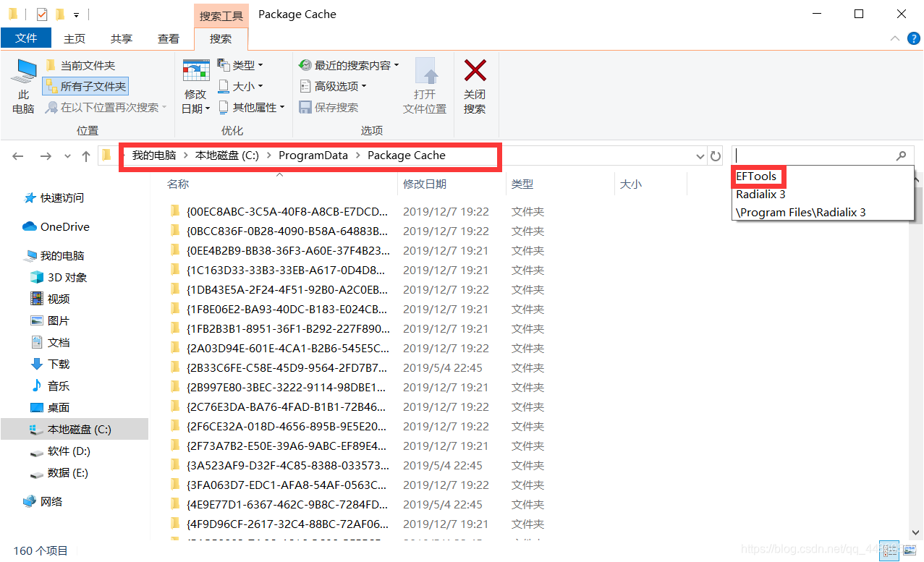Select folder {2B33C6FE-C58E-45D9-9564-2FD7B7...
Viewport: 924px width, 562px height.
[x=287, y=367]
